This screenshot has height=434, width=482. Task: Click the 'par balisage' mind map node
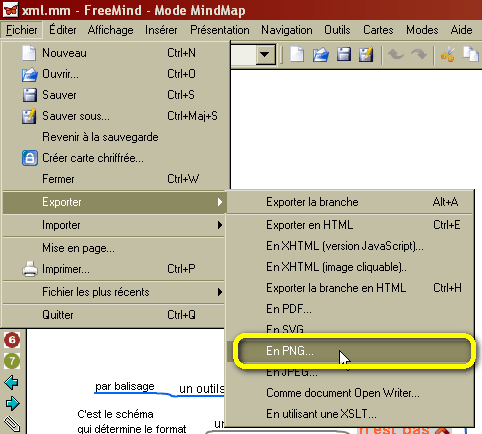coord(125,386)
